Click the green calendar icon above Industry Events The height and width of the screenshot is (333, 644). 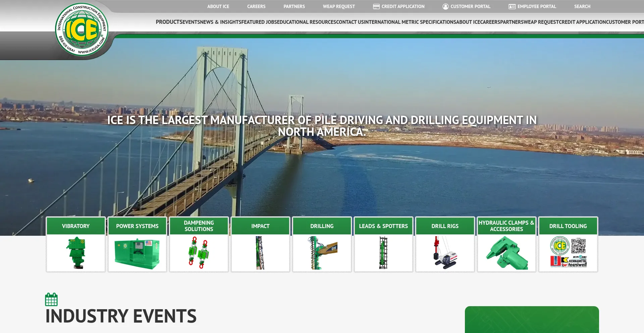coord(51,299)
